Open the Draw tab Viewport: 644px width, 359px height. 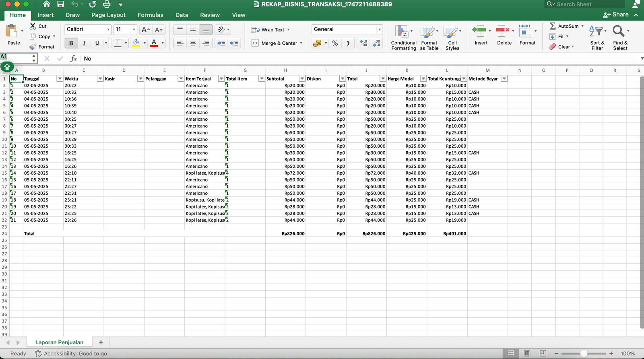point(72,15)
